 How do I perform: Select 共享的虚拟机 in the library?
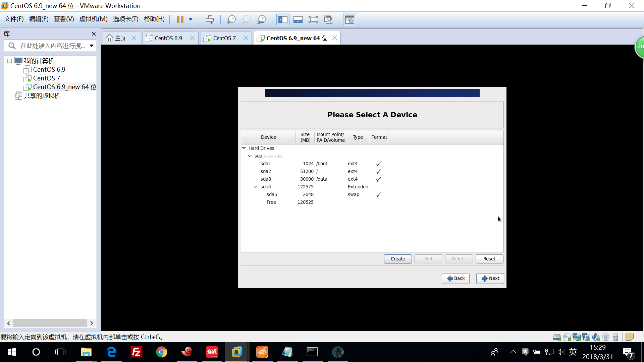pos(42,96)
